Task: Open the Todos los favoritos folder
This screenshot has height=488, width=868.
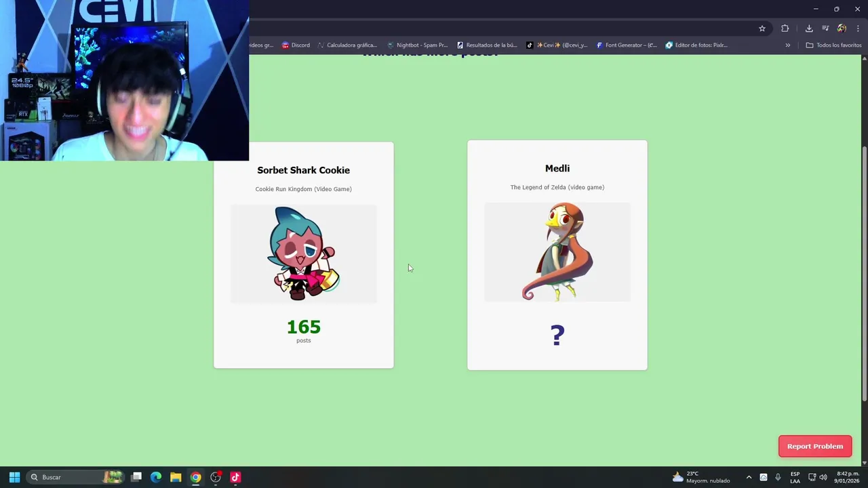Action: (833, 45)
